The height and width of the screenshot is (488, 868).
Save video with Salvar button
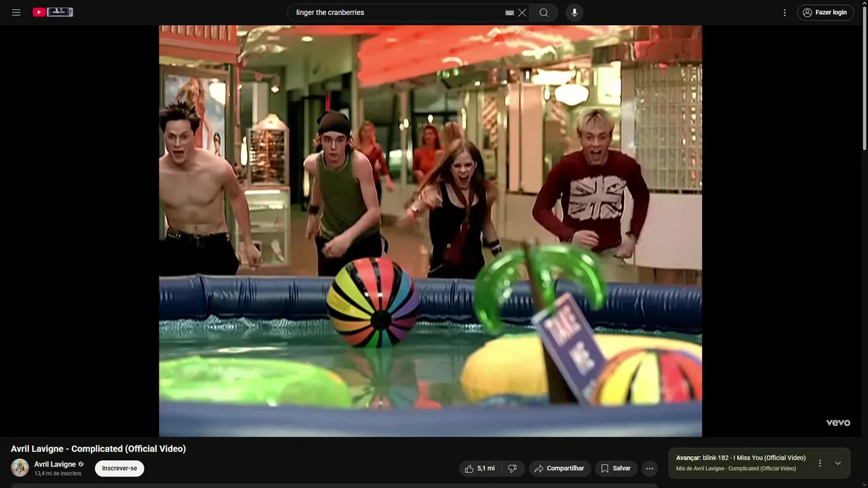click(616, 468)
